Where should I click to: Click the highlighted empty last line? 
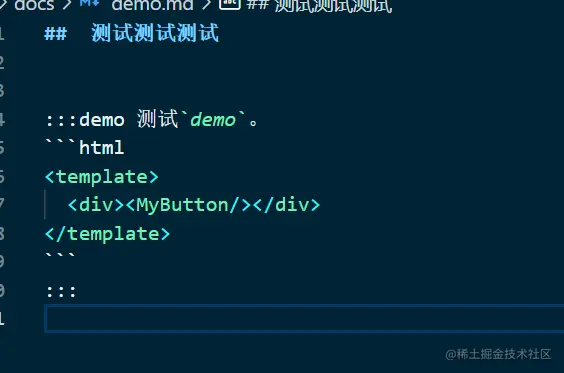click(x=304, y=318)
